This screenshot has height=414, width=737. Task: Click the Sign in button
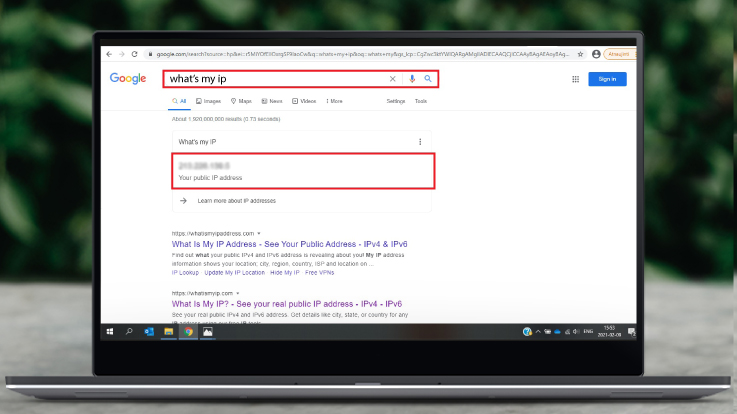click(607, 79)
